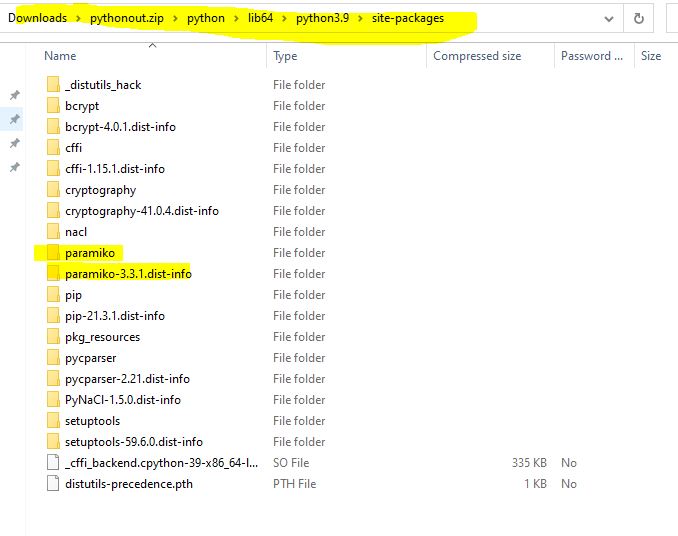
Task: Select the paramiko folder name
Action: 90,253
